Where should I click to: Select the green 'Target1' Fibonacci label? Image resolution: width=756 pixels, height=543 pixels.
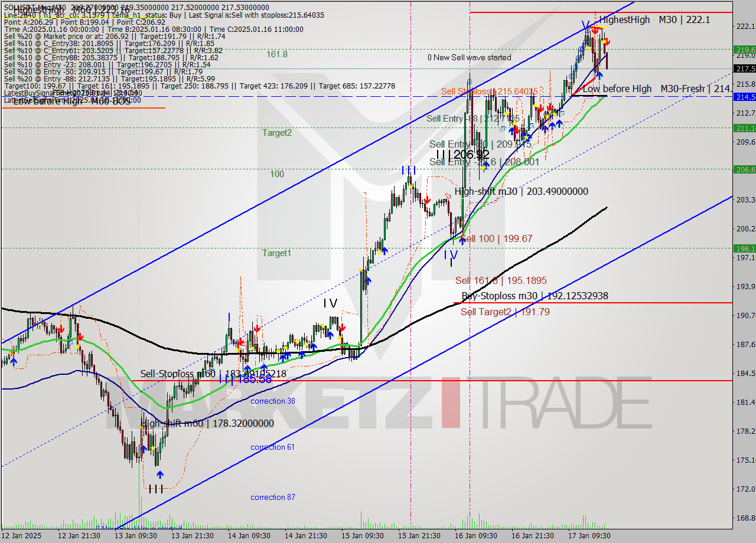[x=277, y=253]
